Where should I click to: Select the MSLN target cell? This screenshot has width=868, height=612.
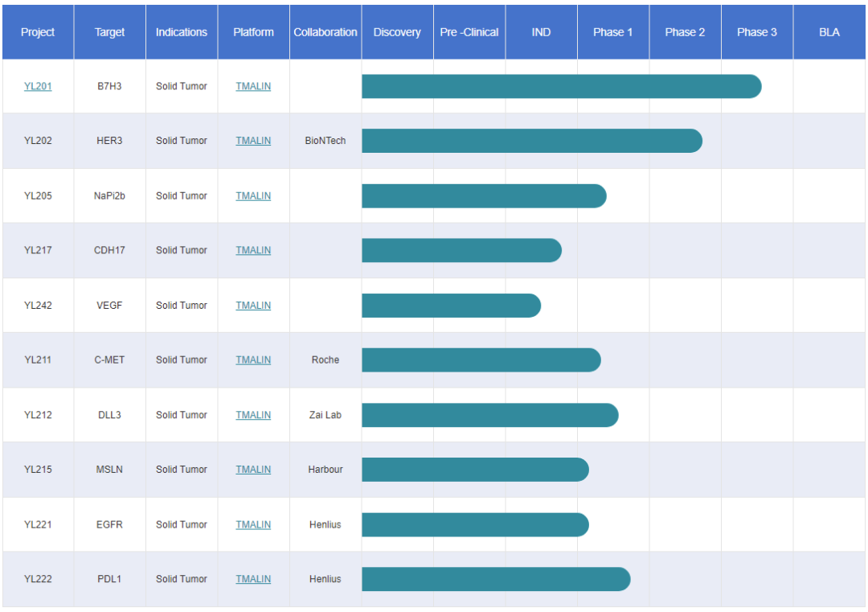coord(109,470)
